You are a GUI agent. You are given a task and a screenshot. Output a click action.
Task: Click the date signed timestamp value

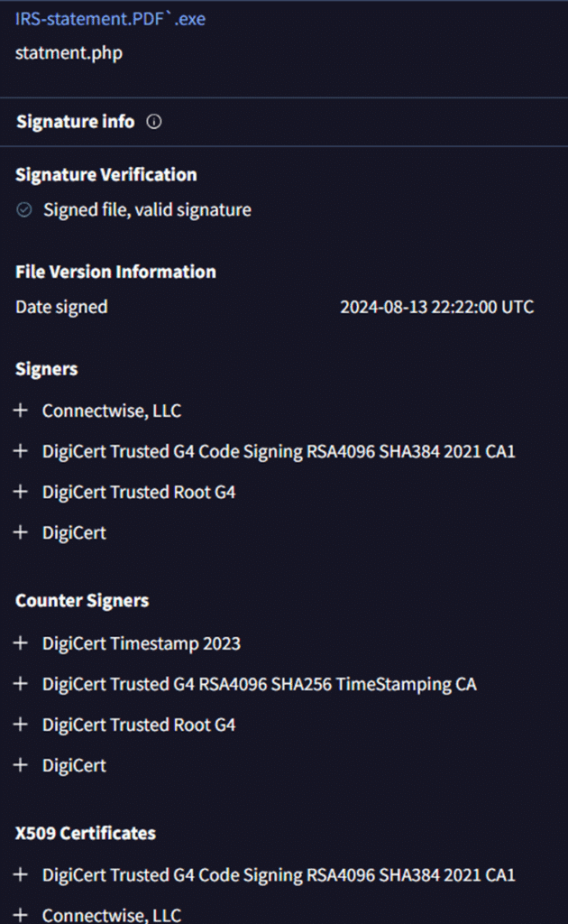click(x=436, y=307)
